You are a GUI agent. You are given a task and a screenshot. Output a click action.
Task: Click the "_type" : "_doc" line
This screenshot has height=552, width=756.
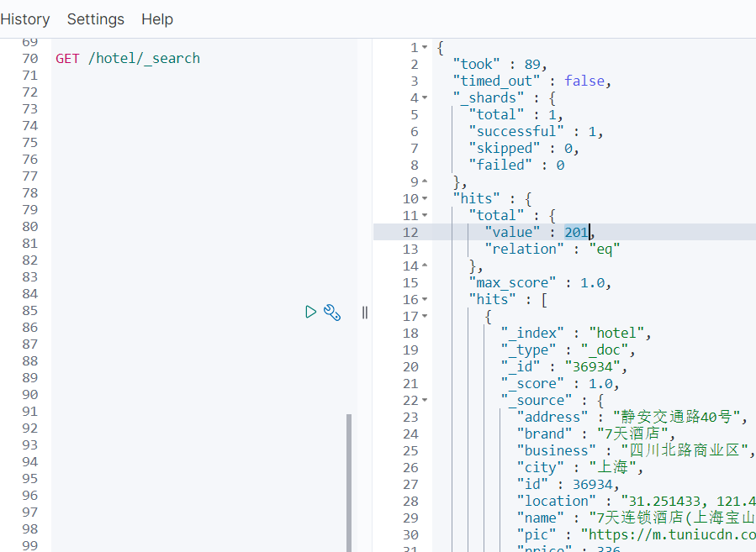pyautogui.click(x=568, y=350)
